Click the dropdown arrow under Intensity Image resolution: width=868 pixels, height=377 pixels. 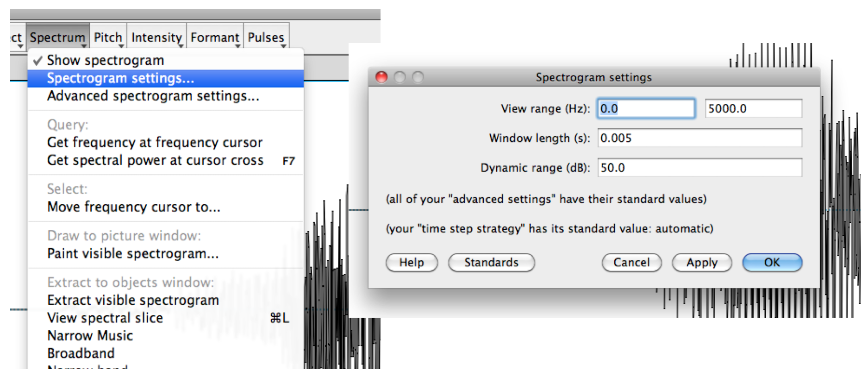181,46
